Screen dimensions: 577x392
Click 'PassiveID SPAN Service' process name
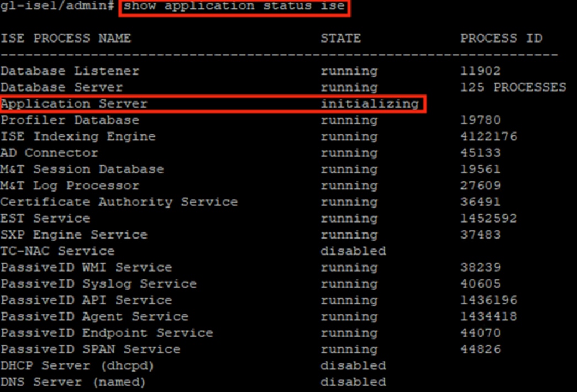tap(91, 349)
